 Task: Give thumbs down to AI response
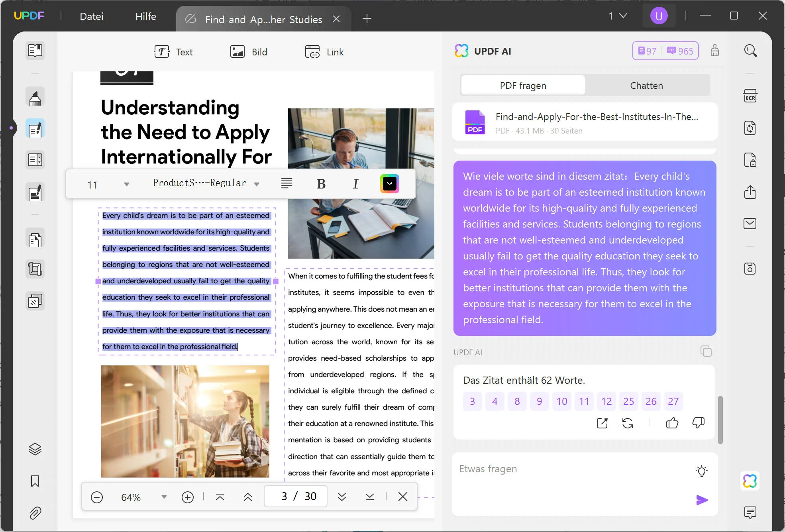[698, 423]
